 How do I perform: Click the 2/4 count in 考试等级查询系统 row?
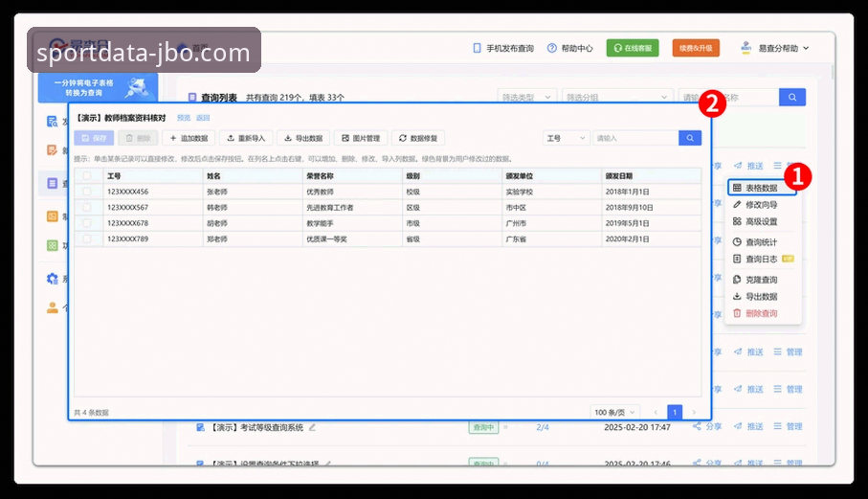[x=543, y=427]
